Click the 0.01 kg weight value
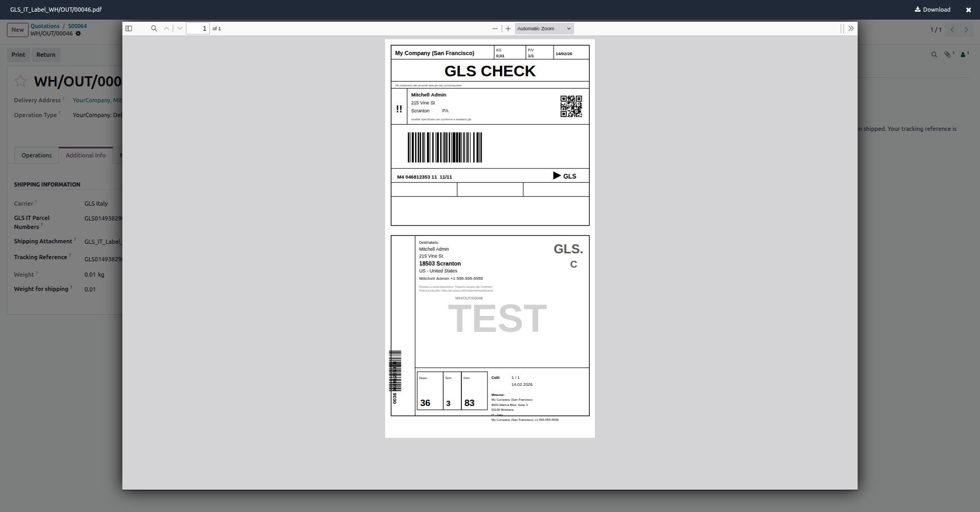 pyautogui.click(x=94, y=275)
